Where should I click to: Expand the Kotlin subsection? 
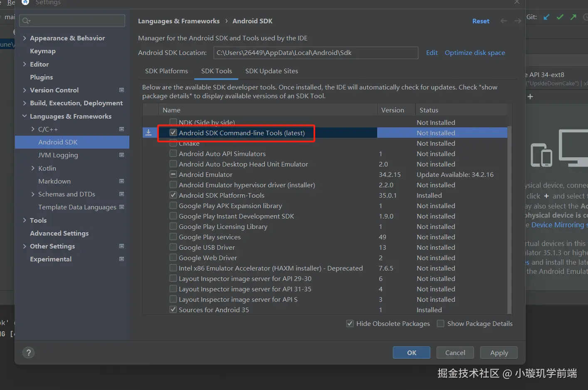tap(33, 168)
